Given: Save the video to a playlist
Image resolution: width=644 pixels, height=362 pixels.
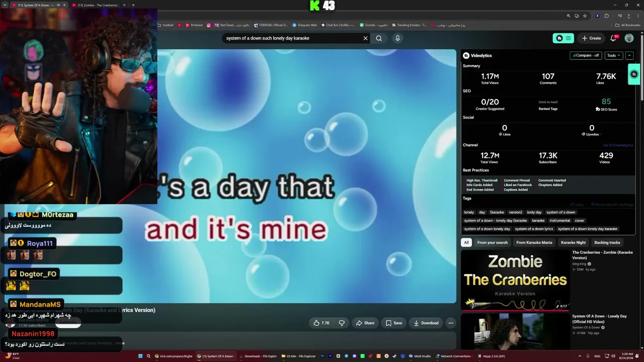Looking at the screenshot, I should pos(394,323).
